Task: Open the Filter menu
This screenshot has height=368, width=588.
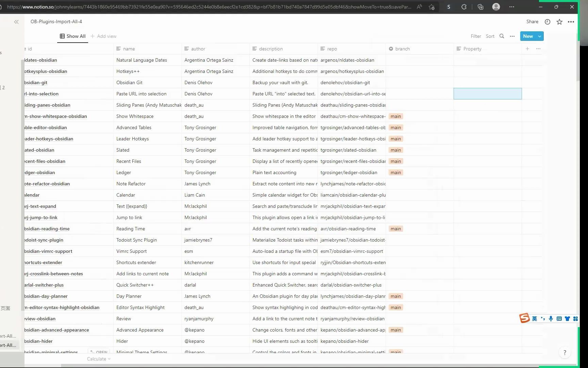Action: pyautogui.click(x=476, y=36)
